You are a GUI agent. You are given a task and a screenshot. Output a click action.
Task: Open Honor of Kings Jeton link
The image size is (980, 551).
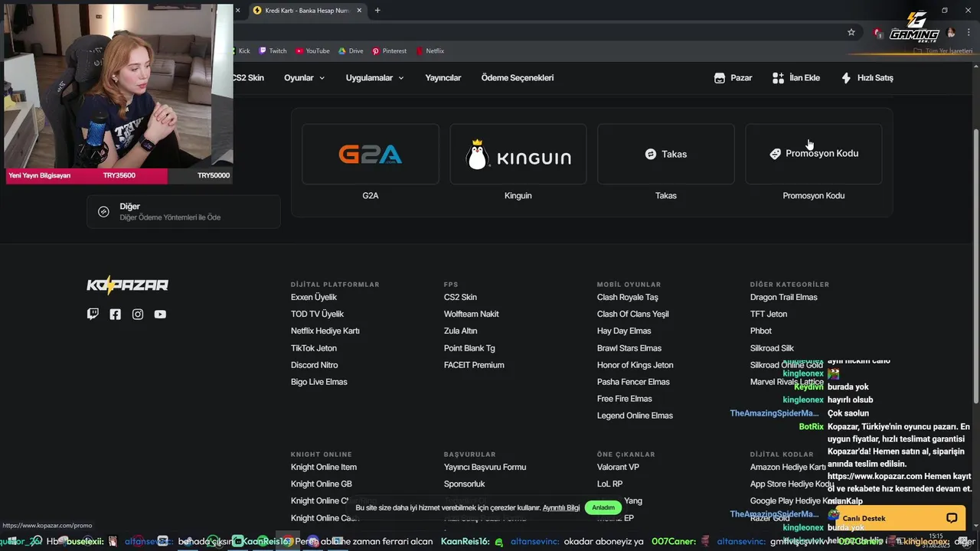point(635,365)
